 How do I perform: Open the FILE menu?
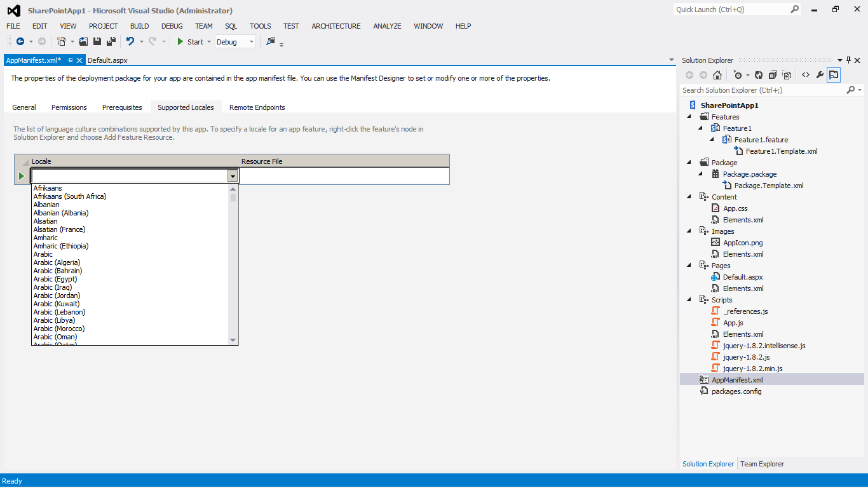(13, 26)
